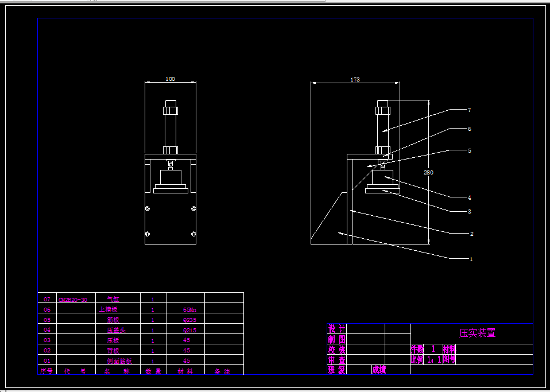The height and width of the screenshot is (392, 550).
Task: Select the part name 压板 cell
Action: coord(113,340)
